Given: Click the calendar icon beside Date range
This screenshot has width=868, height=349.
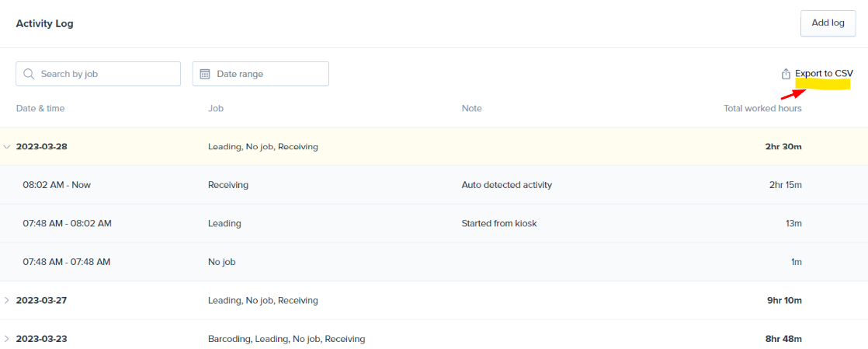Looking at the screenshot, I should click(x=205, y=74).
